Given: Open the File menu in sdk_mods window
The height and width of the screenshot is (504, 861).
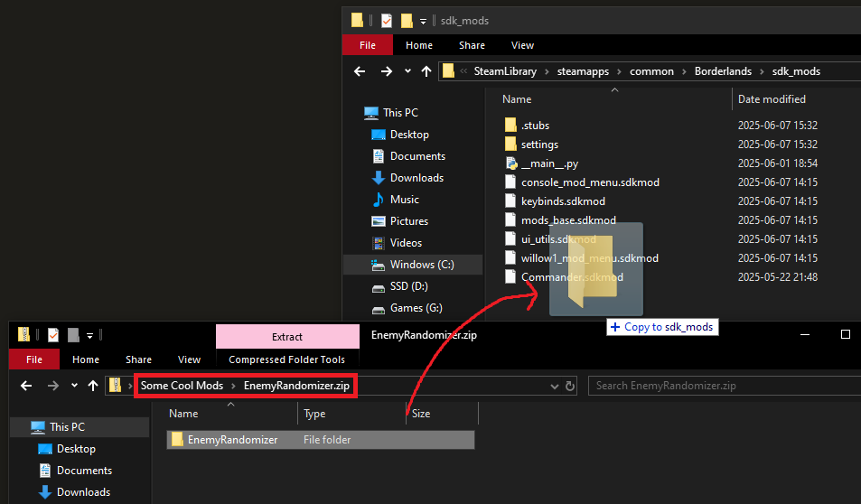Looking at the screenshot, I should pyautogui.click(x=368, y=45).
